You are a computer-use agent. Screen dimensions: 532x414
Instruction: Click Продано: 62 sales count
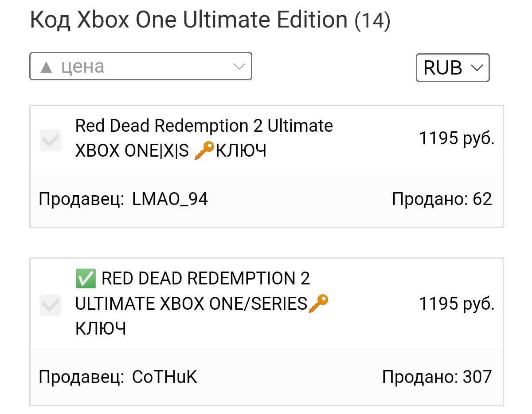pyautogui.click(x=442, y=200)
